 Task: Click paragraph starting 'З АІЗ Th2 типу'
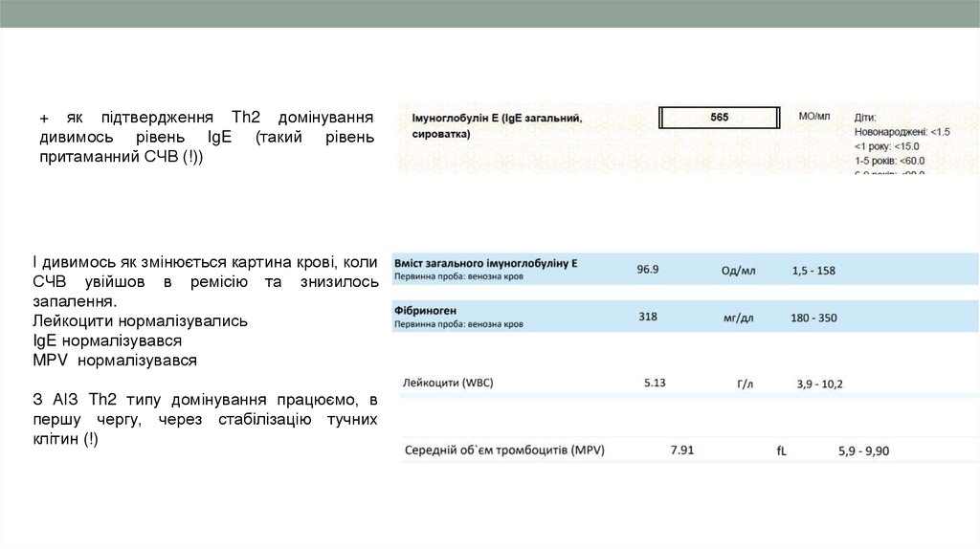[205, 419]
